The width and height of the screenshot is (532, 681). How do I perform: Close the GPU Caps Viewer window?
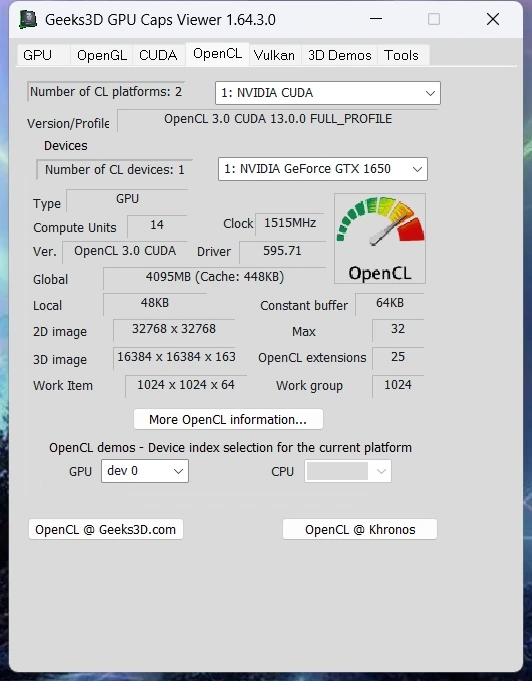pyautogui.click(x=493, y=19)
